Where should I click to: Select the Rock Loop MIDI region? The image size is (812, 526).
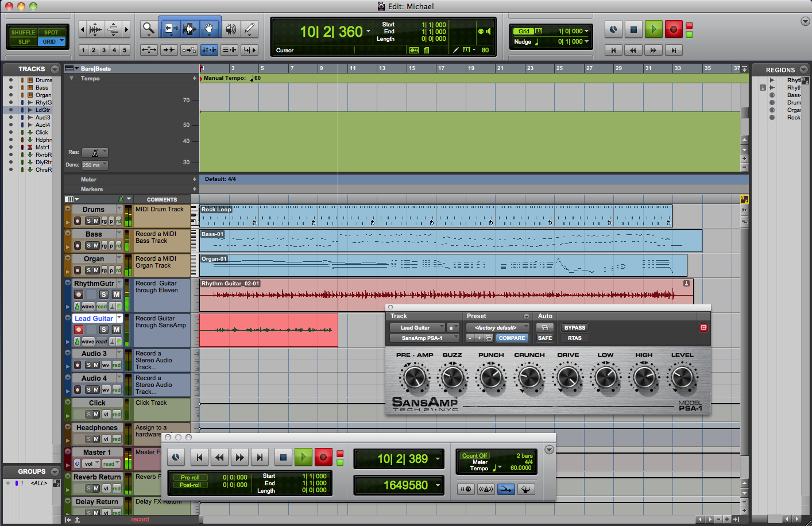coord(436,216)
